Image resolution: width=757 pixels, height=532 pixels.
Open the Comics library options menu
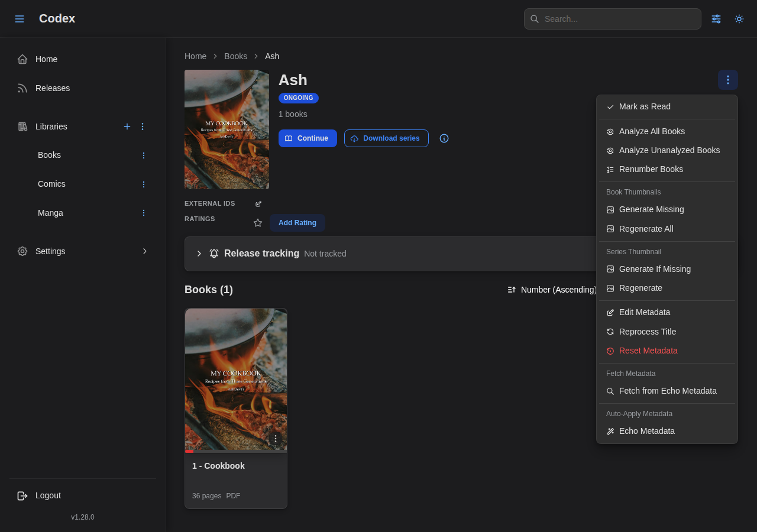(x=143, y=184)
